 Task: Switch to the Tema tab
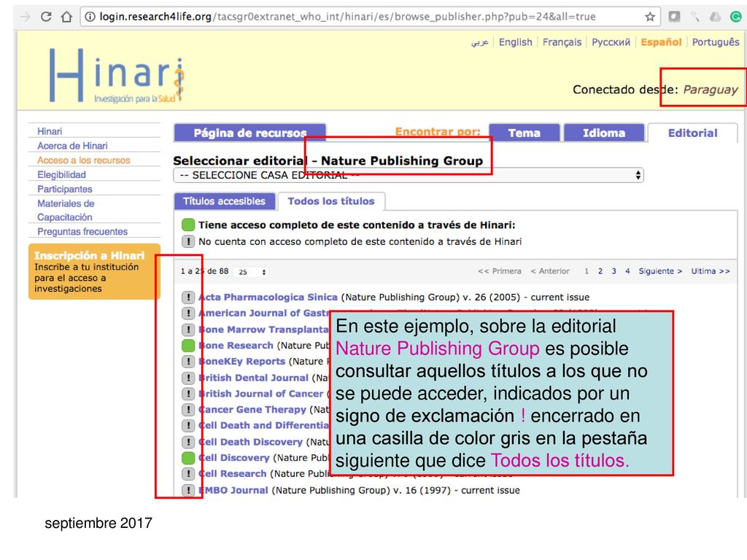[x=524, y=133]
